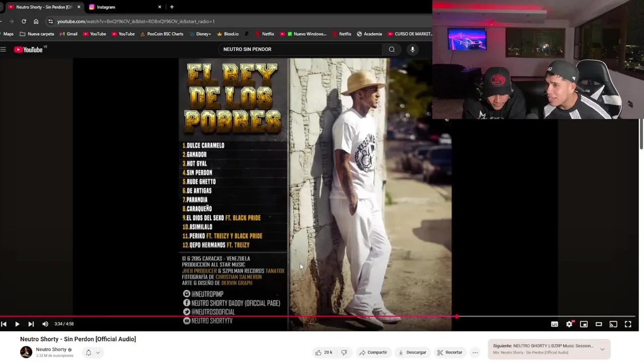Viewport: 644px width, 362px height.
Task: Start voice search with the microphone
Action: pyautogui.click(x=413, y=49)
